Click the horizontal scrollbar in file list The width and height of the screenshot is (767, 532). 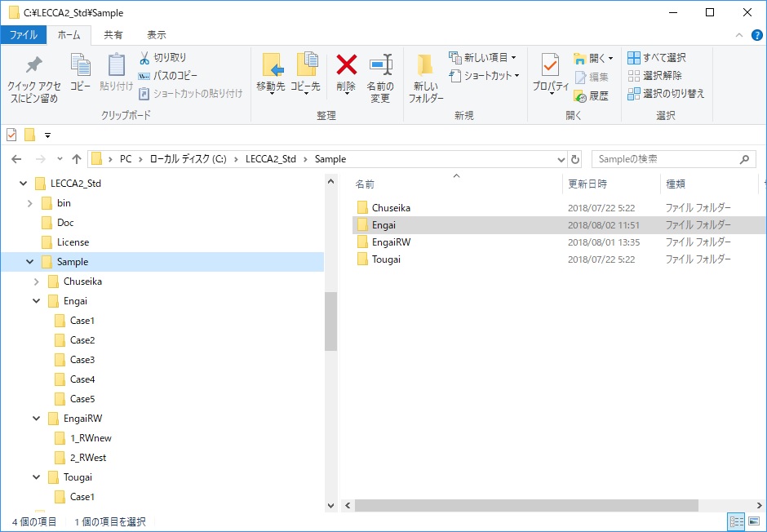coord(525,506)
